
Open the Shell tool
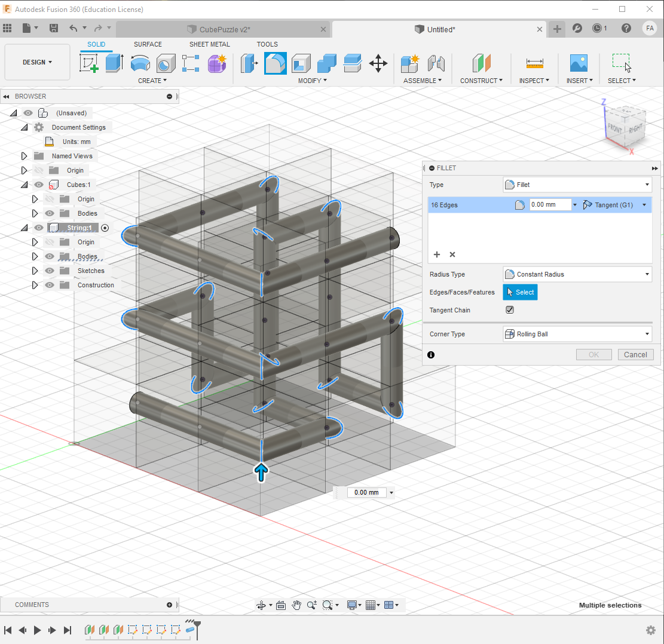301,63
